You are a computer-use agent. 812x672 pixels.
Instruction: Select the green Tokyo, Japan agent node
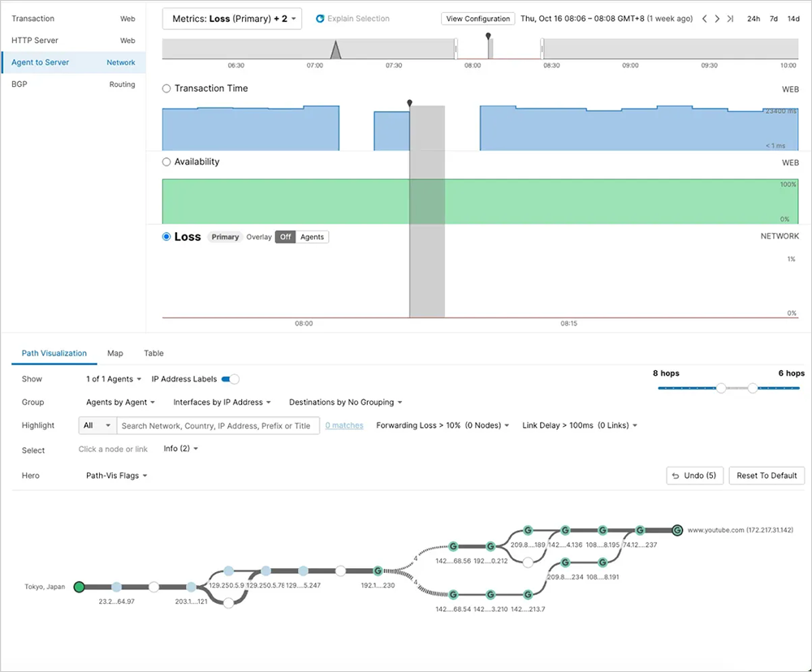tap(79, 586)
